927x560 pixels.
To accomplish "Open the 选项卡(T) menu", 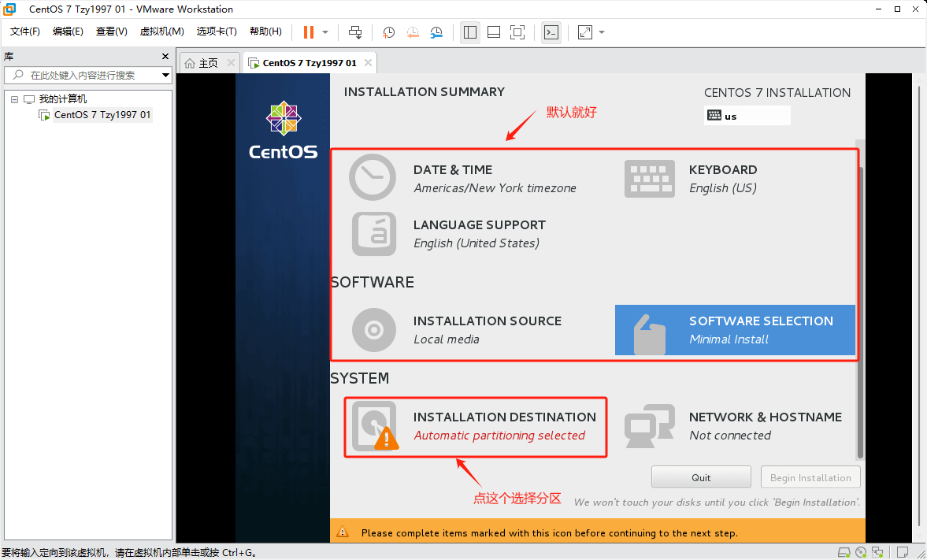I will click(217, 32).
